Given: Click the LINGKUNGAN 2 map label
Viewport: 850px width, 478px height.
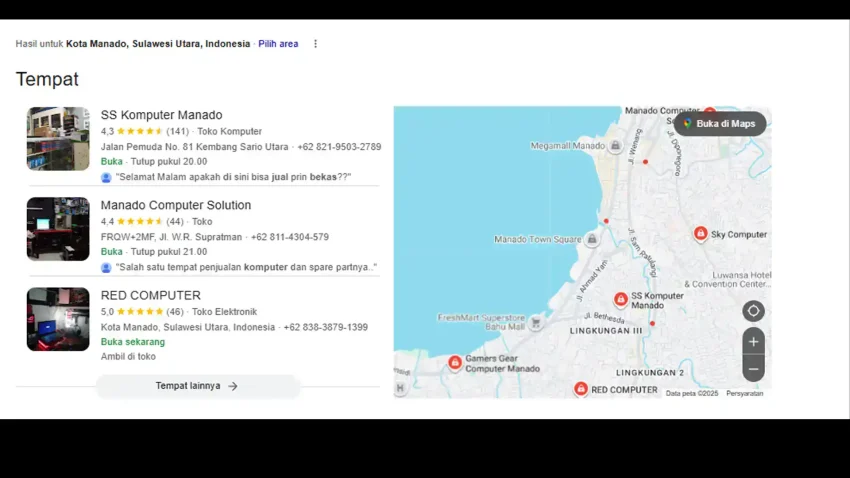Looking at the screenshot, I should point(650,373).
